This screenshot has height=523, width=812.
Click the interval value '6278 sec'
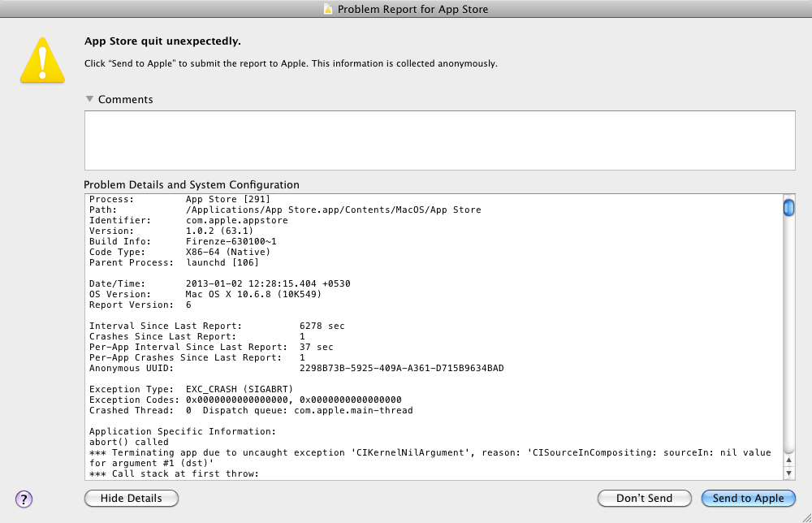[322, 326]
